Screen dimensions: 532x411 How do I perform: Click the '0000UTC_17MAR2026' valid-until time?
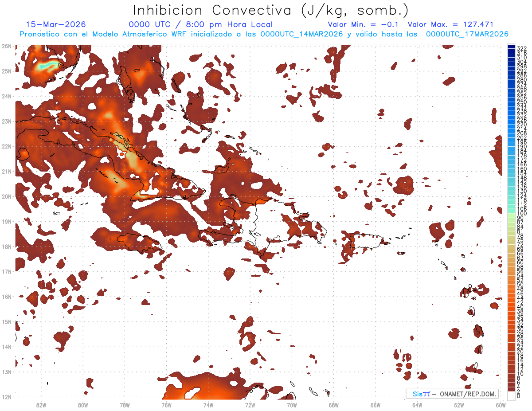(x=467, y=34)
